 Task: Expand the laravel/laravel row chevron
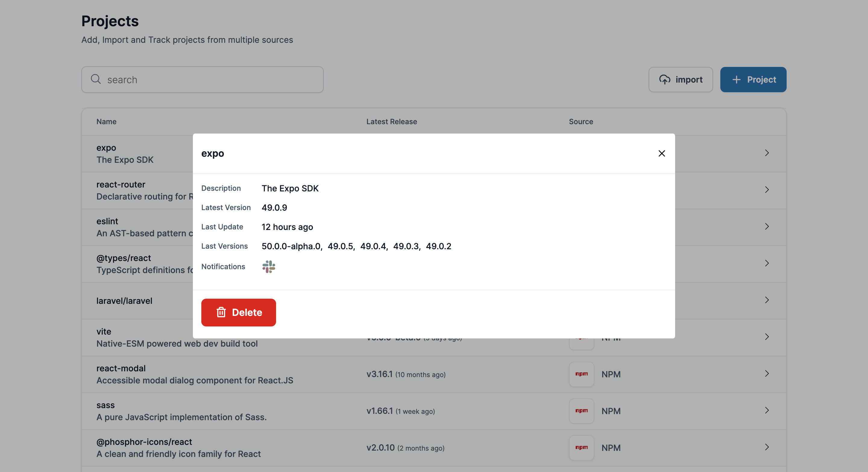[766, 300]
